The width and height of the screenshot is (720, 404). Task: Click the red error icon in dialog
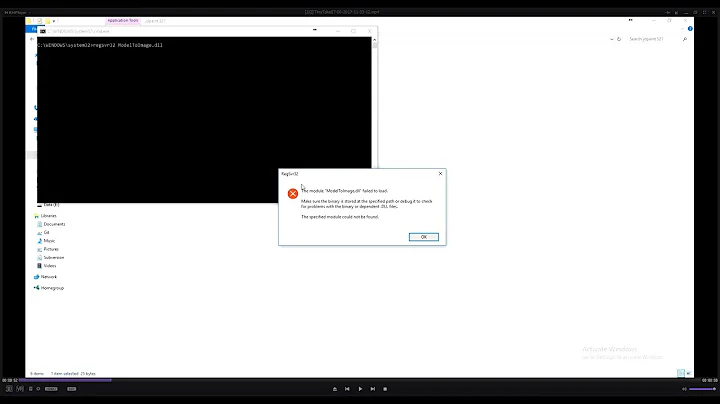click(293, 193)
